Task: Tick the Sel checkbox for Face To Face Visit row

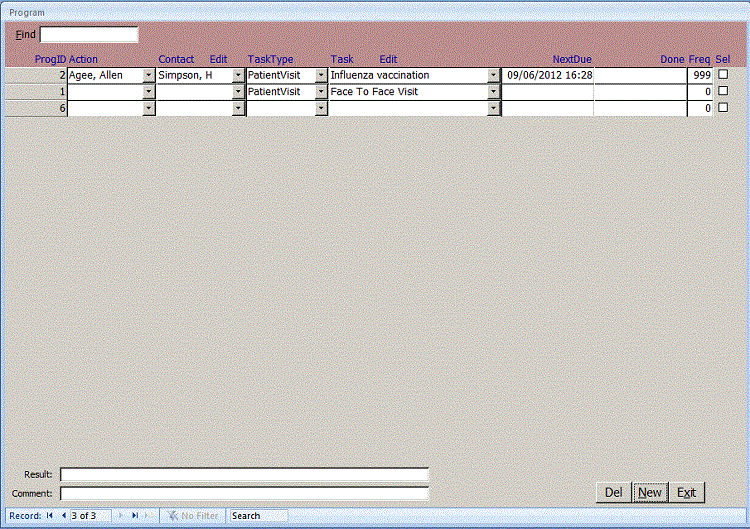Action: click(723, 92)
